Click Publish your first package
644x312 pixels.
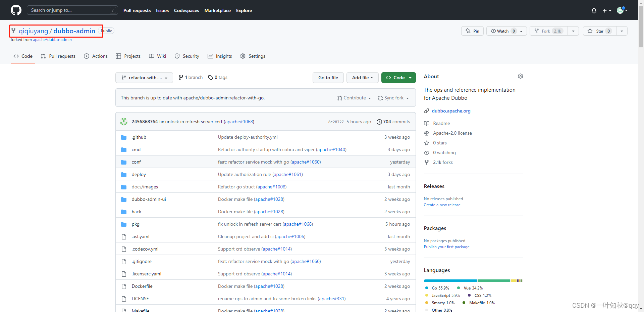pos(446,247)
